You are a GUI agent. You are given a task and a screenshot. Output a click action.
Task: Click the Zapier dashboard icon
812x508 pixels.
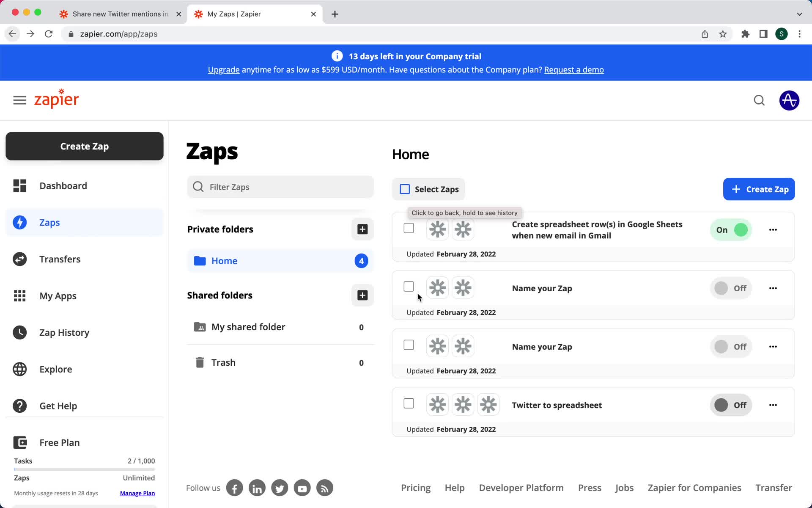[x=20, y=185]
